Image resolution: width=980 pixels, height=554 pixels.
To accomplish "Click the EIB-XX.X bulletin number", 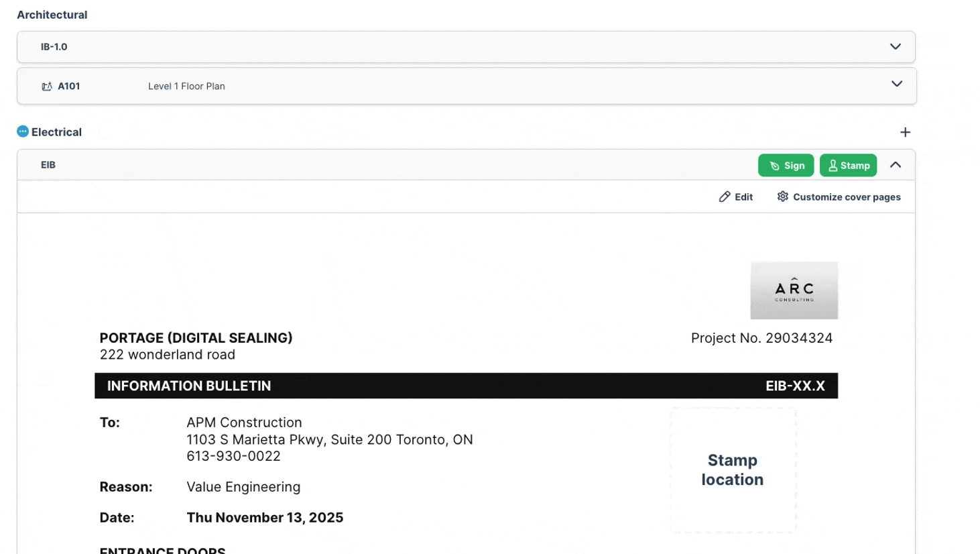I will click(x=795, y=386).
